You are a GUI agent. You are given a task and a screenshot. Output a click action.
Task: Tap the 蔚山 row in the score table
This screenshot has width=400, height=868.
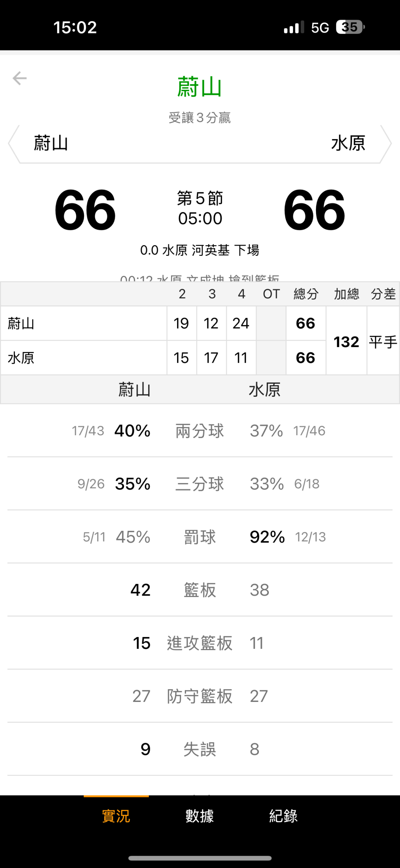84,323
